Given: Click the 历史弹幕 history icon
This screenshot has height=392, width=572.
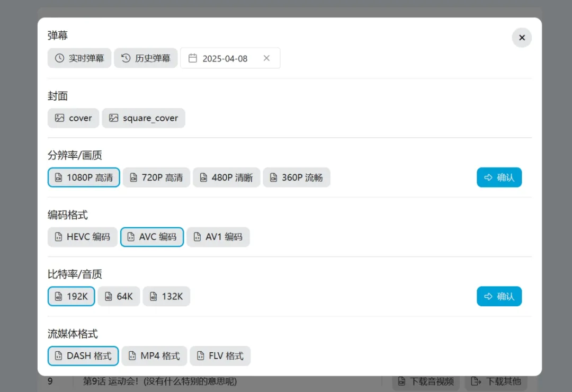Looking at the screenshot, I should pyautogui.click(x=126, y=58).
